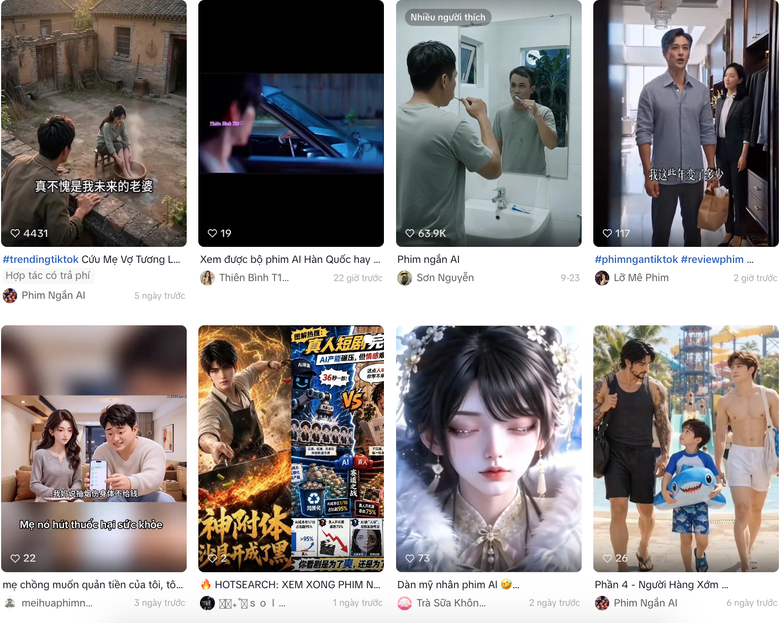The width and height of the screenshot is (780, 623).
Task: Open the meihuaphimn username link
Action: coord(57,603)
